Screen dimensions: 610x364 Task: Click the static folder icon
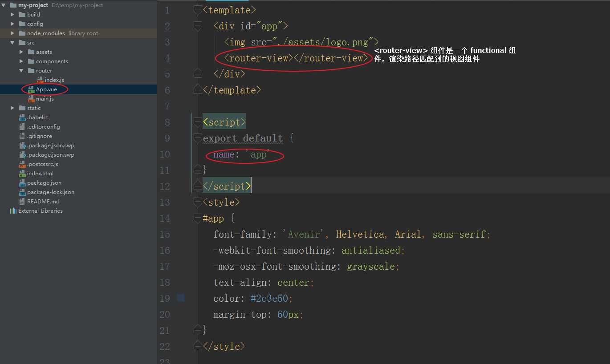tap(22, 108)
